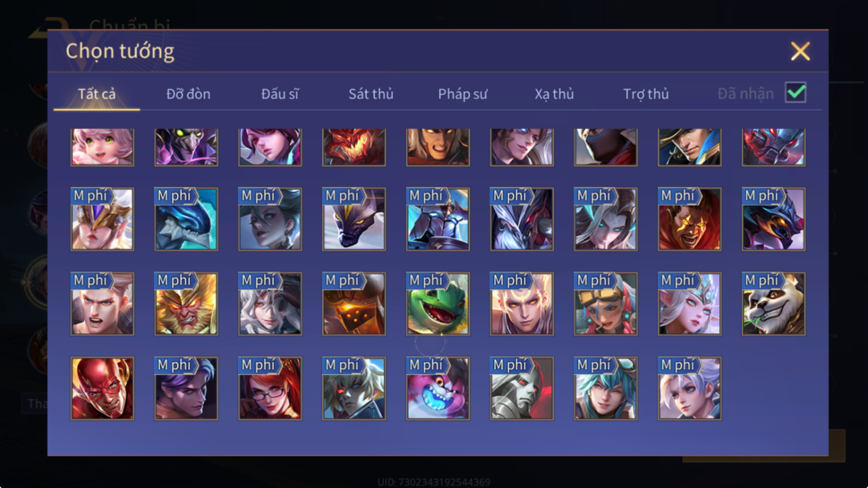Image resolution: width=868 pixels, height=488 pixels.
Task: Switch to the Đỡ đòn tab
Action: point(188,94)
